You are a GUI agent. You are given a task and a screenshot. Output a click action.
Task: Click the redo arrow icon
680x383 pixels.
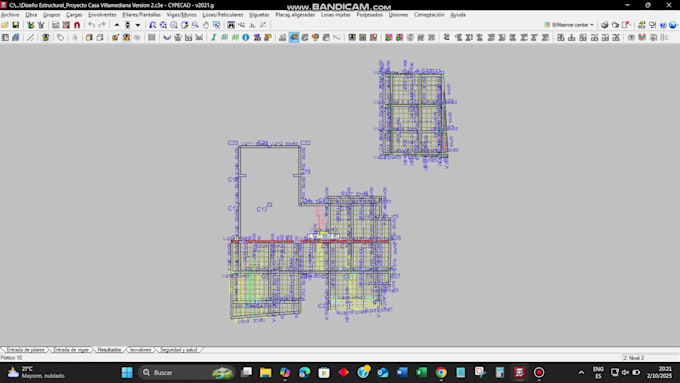[x=102, y=25]
